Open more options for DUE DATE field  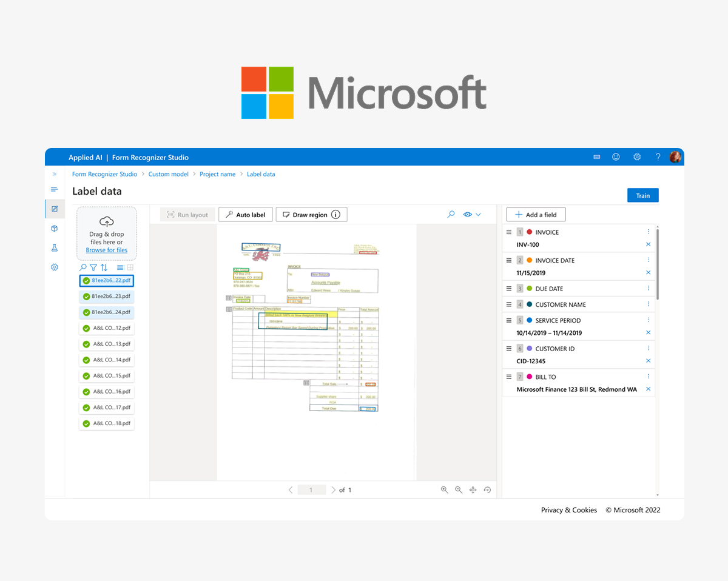[x=649, y=288]
